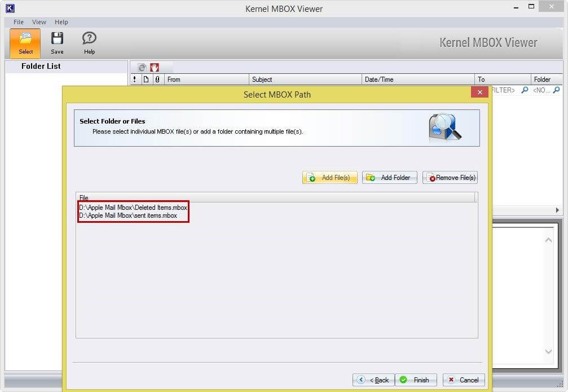568x392 pixels.
Task: Click the Back button
Action: tap(373, 380)
